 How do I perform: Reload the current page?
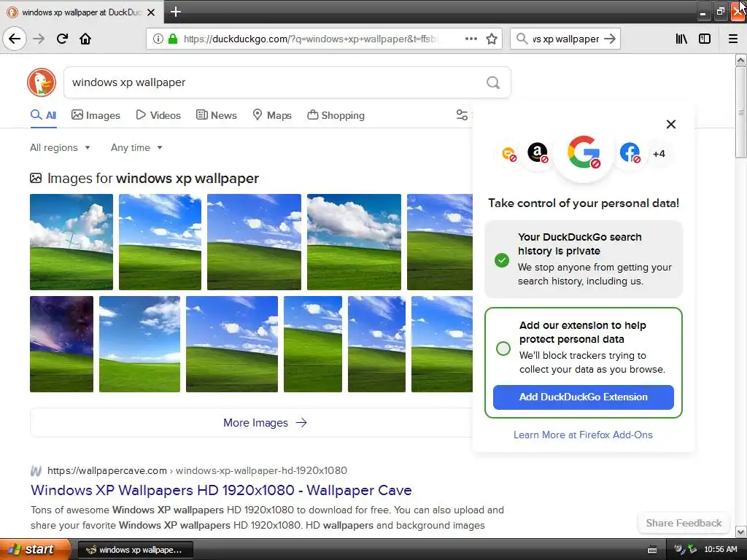[62, 39]
